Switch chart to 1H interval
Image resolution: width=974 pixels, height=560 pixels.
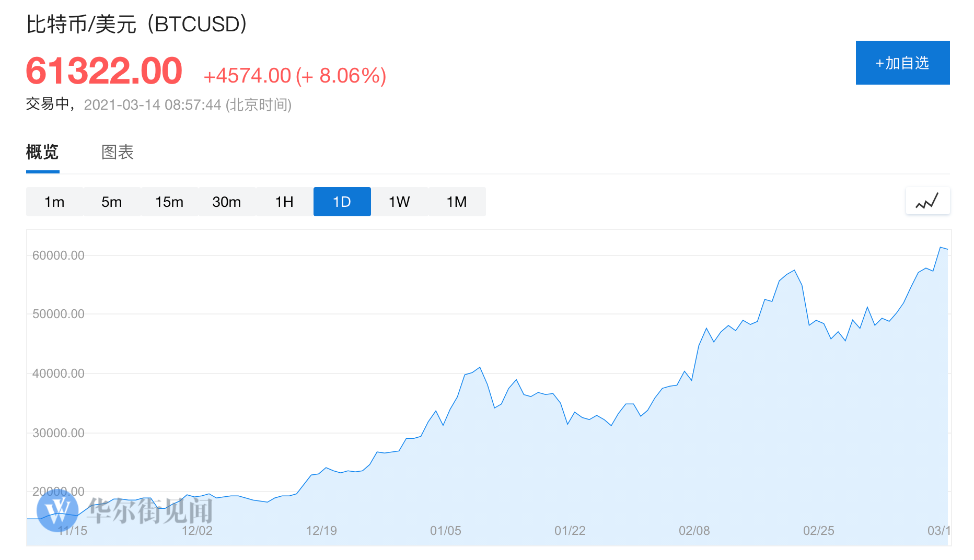[284, 202]
